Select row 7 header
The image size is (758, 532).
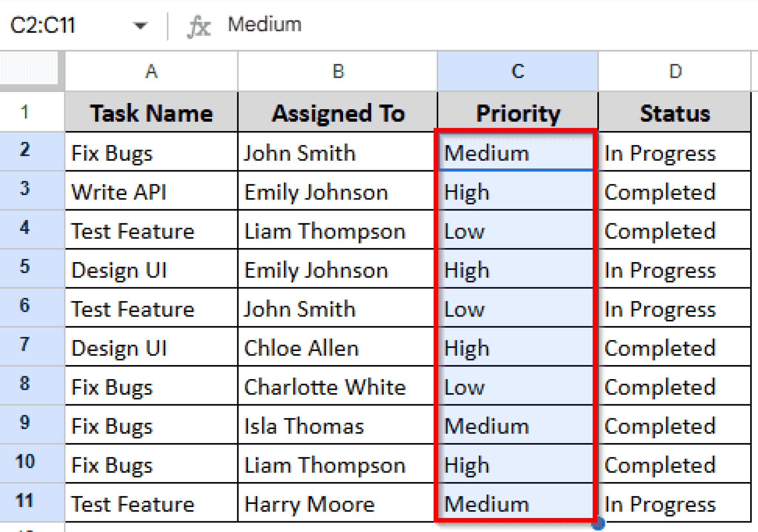tap(25, 345)
